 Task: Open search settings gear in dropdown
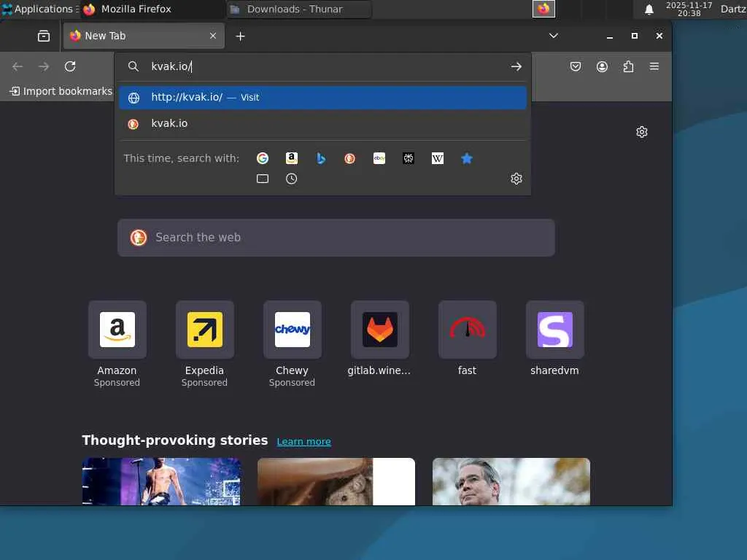pyautogui.click(x=516, y=179)
